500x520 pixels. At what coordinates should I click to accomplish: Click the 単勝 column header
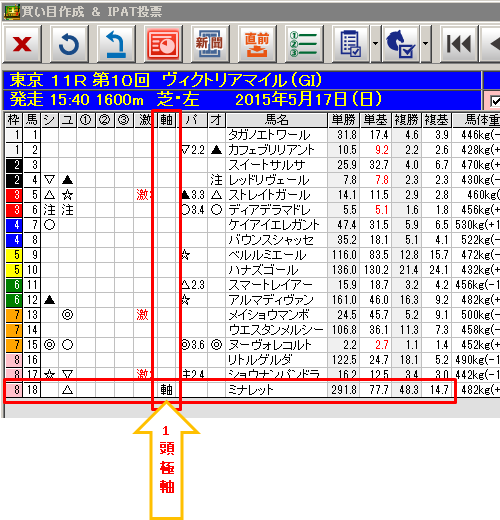point(344,120)
